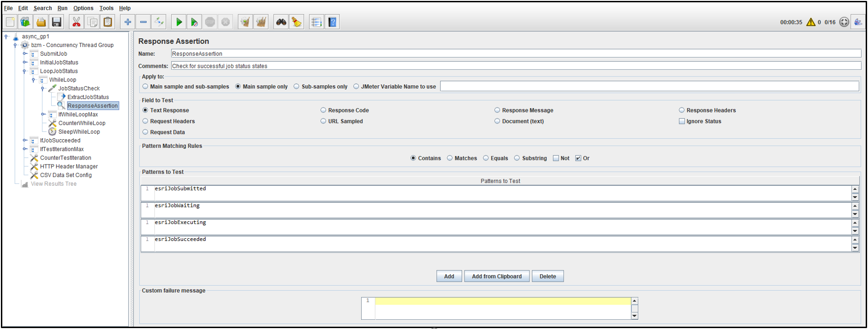Open the Tools menu
Viewport: 868px width, 329px height.
[107, 8]
